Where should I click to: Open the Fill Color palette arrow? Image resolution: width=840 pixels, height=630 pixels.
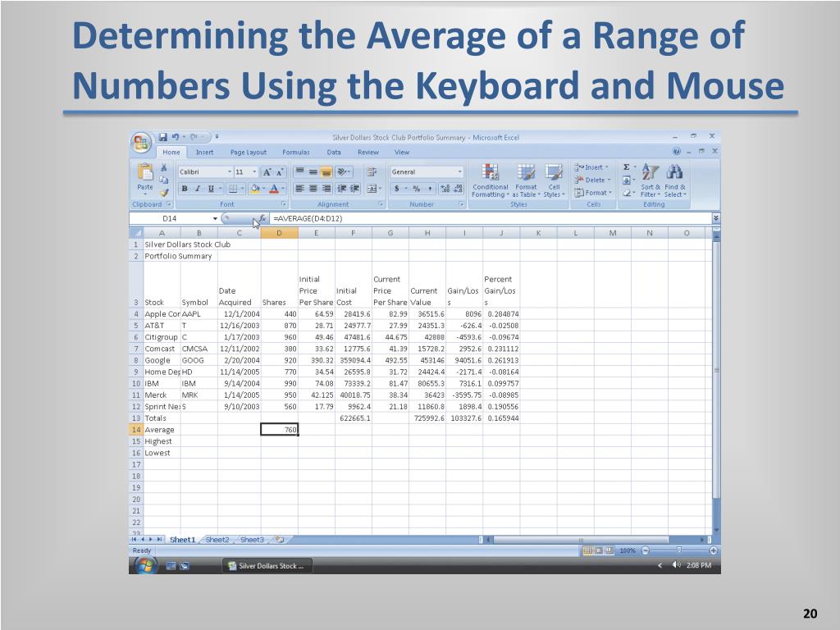click(264, 189)
